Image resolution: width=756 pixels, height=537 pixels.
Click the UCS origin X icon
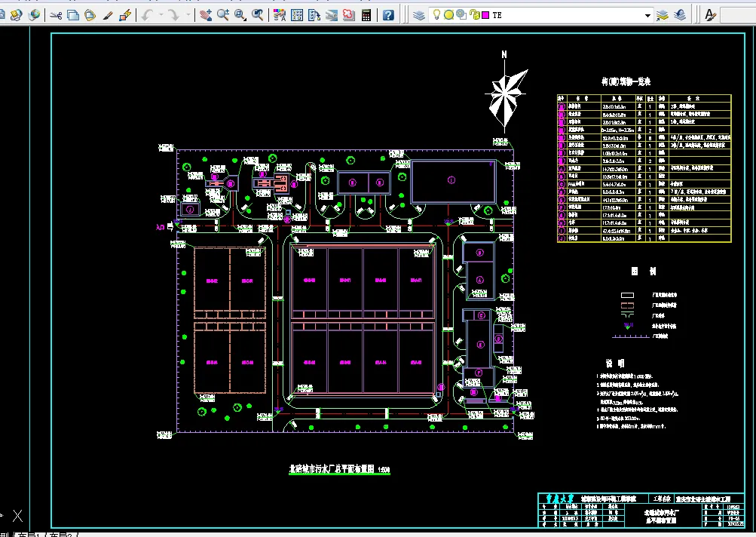pos(18,516)
